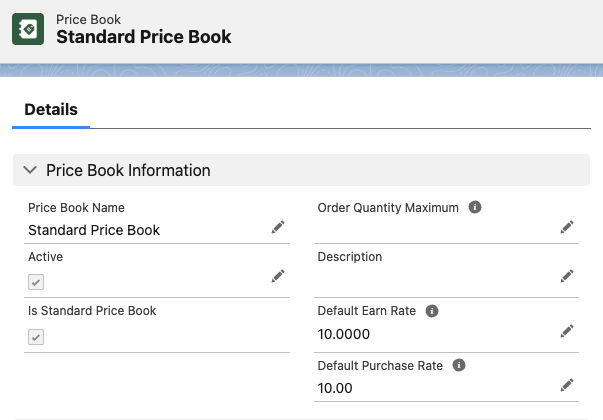Toggle the Is Standard Price Book checkbox

pos(36,337)
